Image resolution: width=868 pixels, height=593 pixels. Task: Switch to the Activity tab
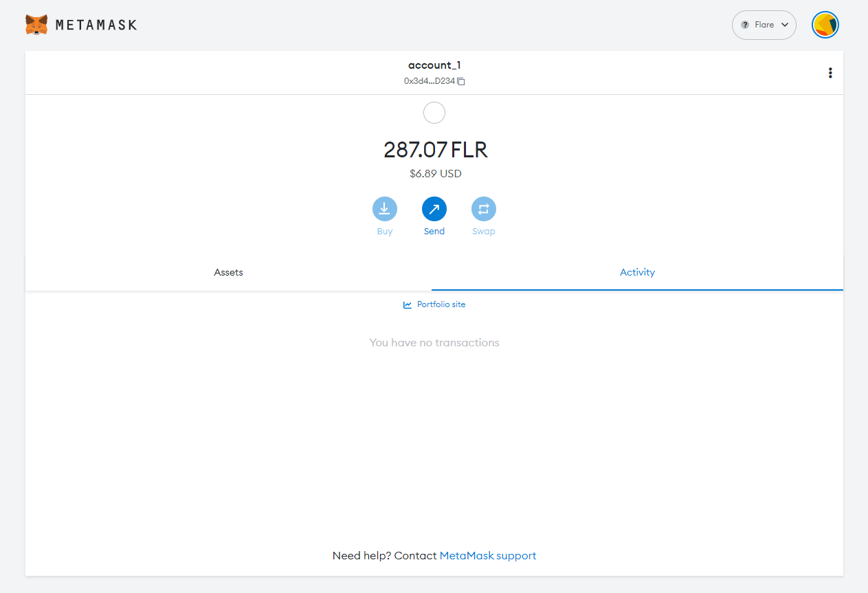tap(637, 272)
